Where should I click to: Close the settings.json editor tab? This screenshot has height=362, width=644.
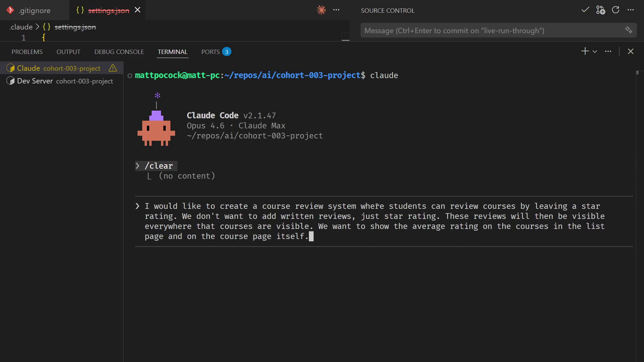click(x=138, y=10)
